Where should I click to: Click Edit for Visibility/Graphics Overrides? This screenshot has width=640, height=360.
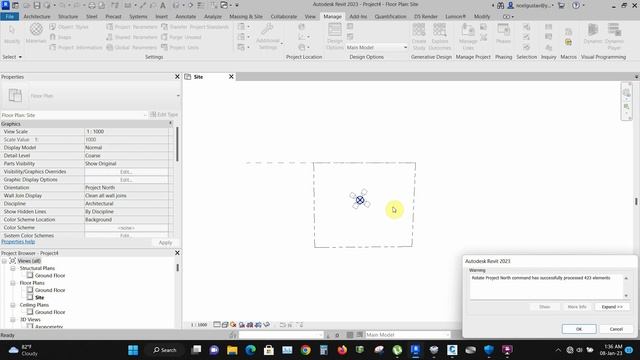pyautogui.click(x=126, y=172)
